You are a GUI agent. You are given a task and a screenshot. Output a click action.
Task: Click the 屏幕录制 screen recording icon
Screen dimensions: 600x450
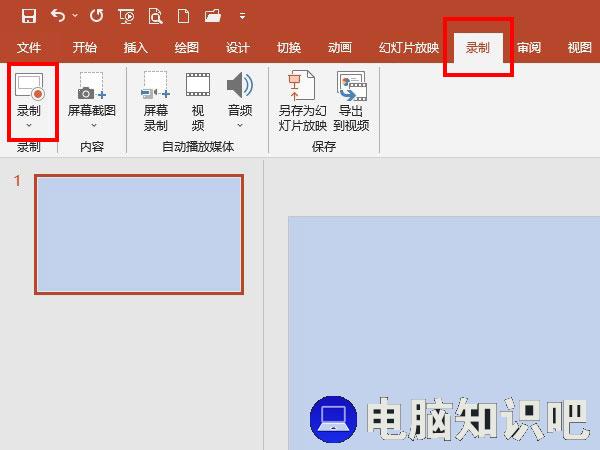pyautogui.click(x=155, y=85)
